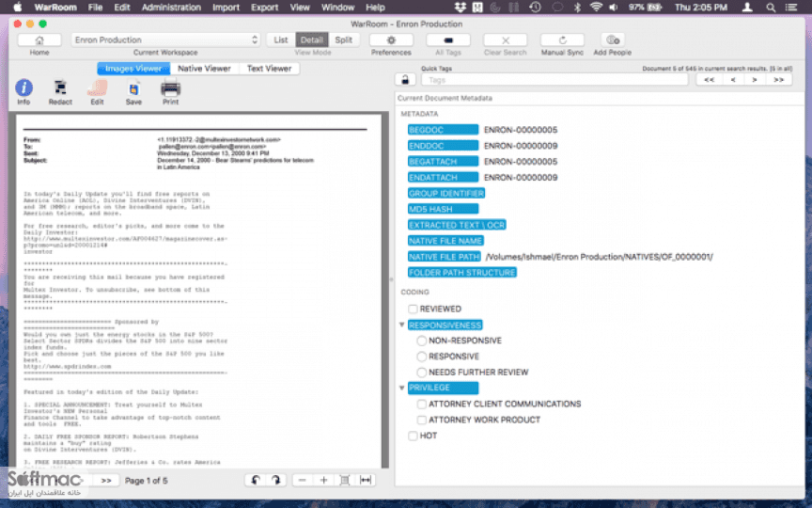Select FOLDER PATH STRUCTURE field

pyautogui.click(x=462, y=273)
